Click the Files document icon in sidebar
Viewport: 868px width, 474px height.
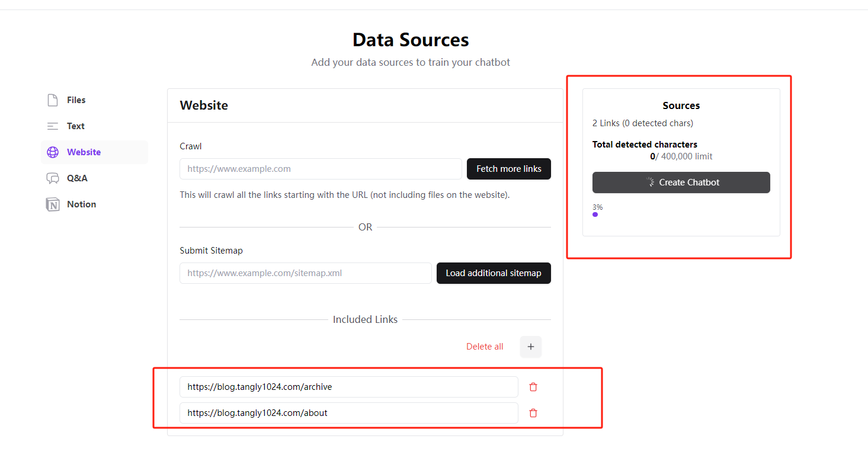53,100
